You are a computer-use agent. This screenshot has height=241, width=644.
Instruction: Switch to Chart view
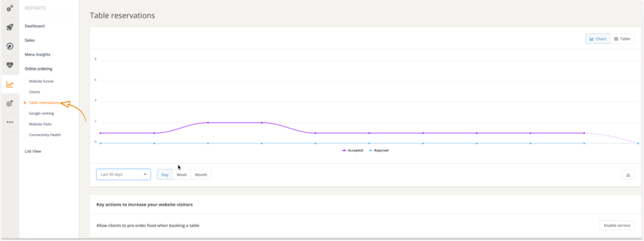click(x=598, y=39)
